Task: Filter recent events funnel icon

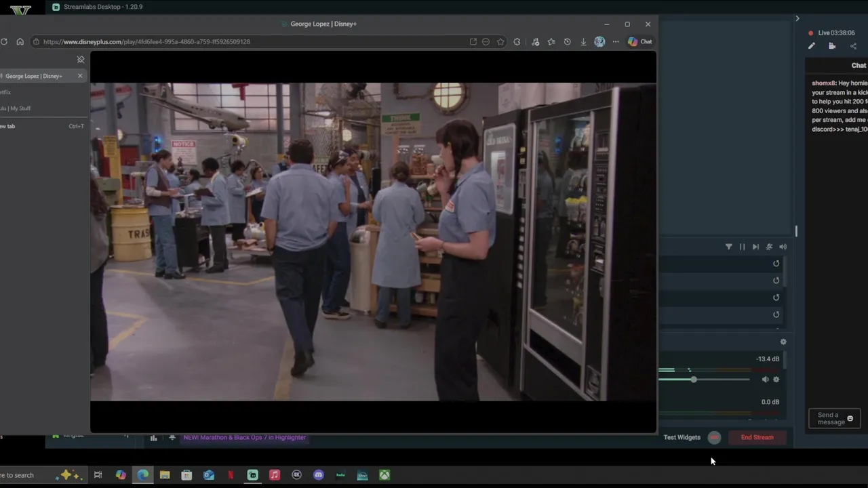Action: tap(729, 247)
